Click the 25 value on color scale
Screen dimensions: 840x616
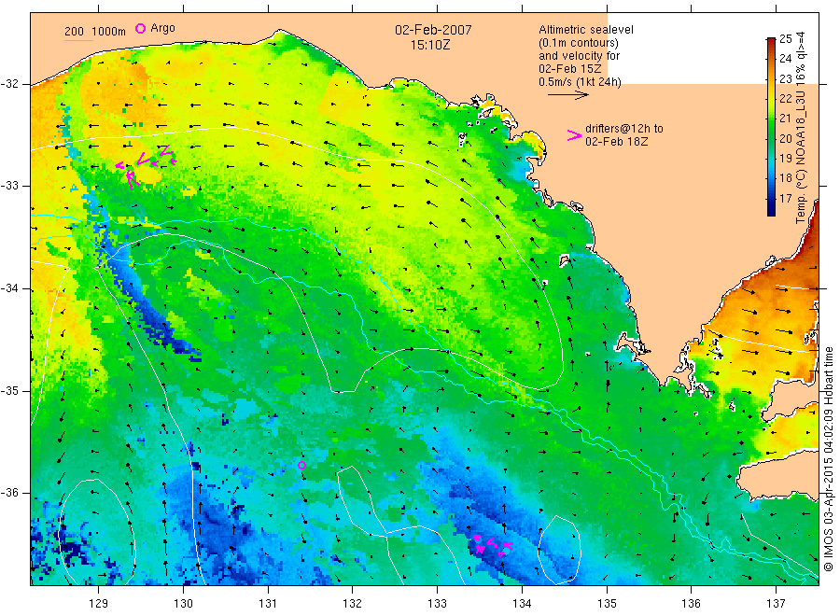785,38
